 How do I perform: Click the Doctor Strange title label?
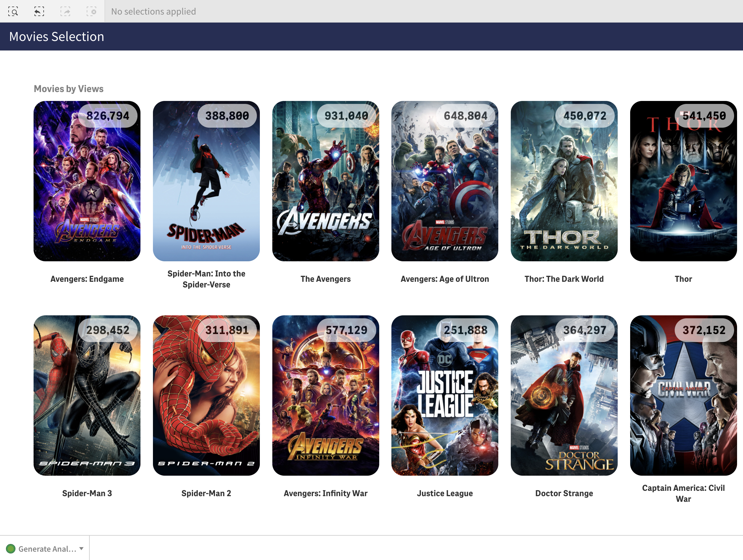point(564,493)
